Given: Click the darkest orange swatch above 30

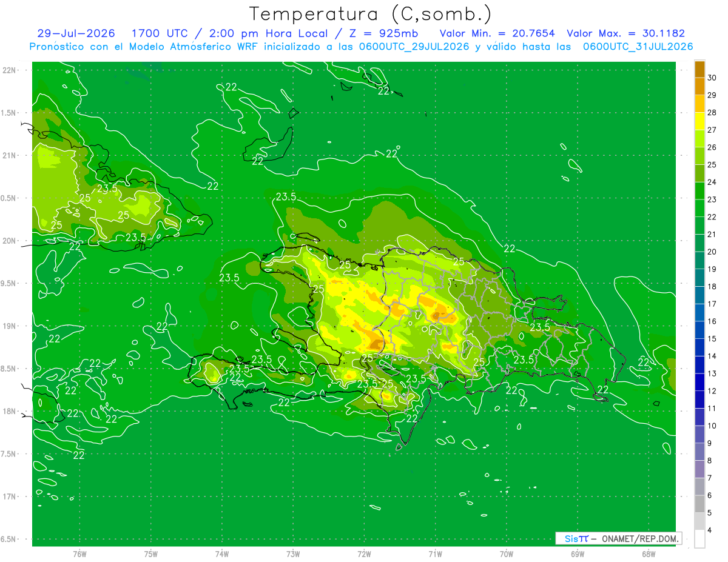Looking at the screenshot, I should coord(699,69).
